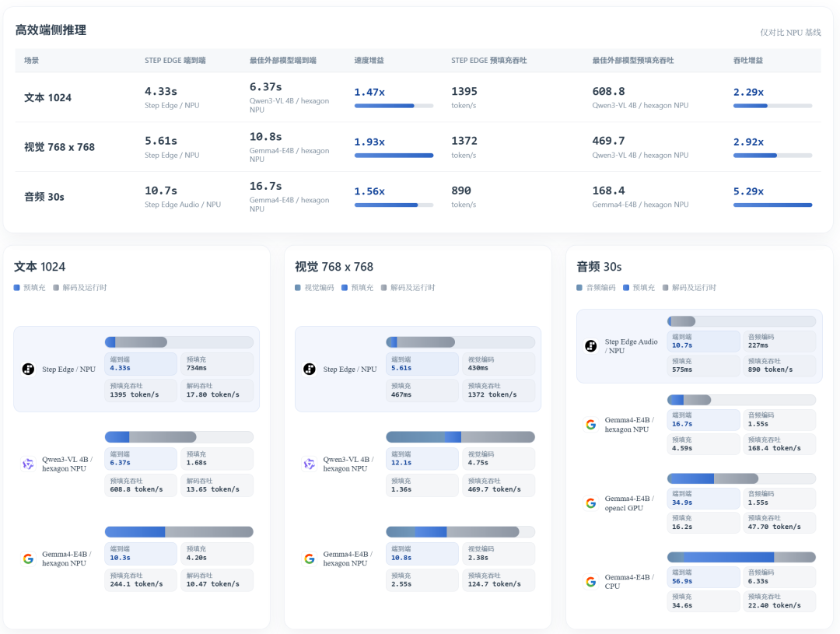
Task: Click the 预填充 34.6s tile
Action: [703, 601]
